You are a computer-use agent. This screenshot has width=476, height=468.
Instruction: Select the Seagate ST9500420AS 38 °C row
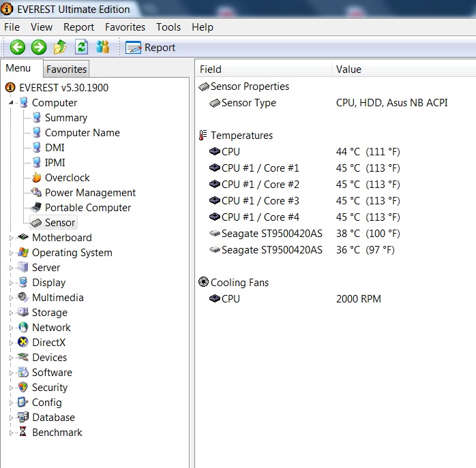click(336, 234)
